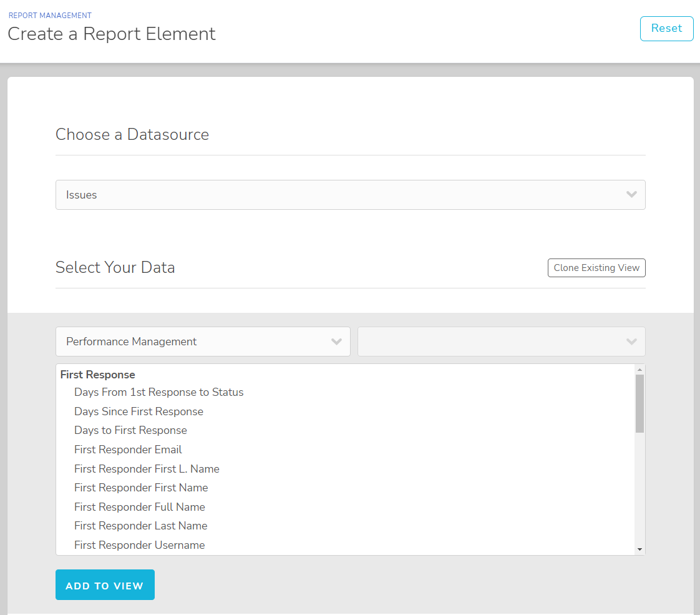This screenshot has height=615, width=700.
Task: Pick First Responder Last Name
Action: 140,526
